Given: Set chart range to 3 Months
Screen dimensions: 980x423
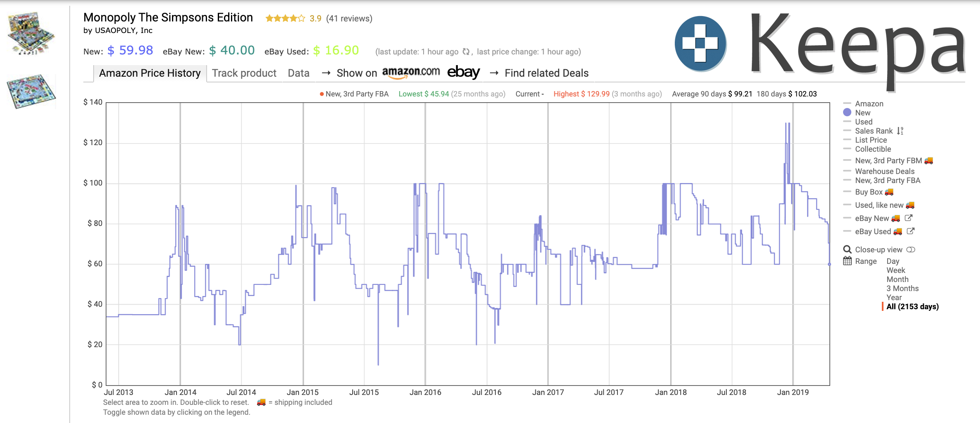Looking at the screenshot, I should (902, 288).
